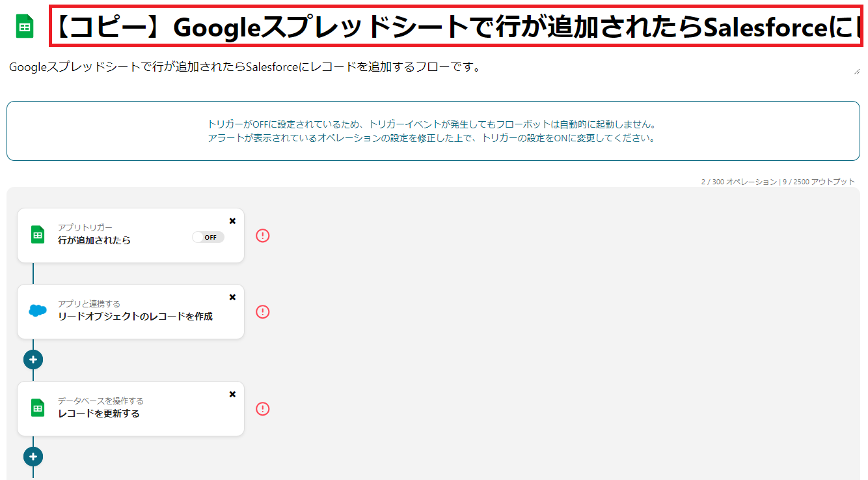
Task: Click the resize handle of the description box
Action: coord(856,72)
